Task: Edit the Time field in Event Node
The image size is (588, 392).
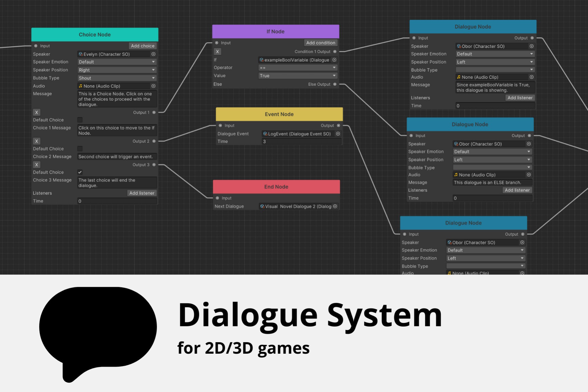Action: (302, 141)
